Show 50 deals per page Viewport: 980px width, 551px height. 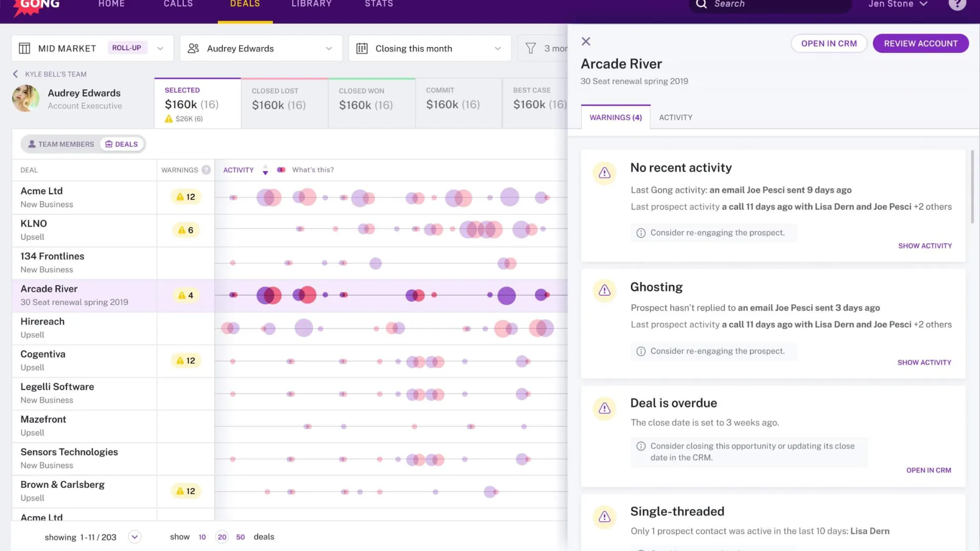(240, 537)
